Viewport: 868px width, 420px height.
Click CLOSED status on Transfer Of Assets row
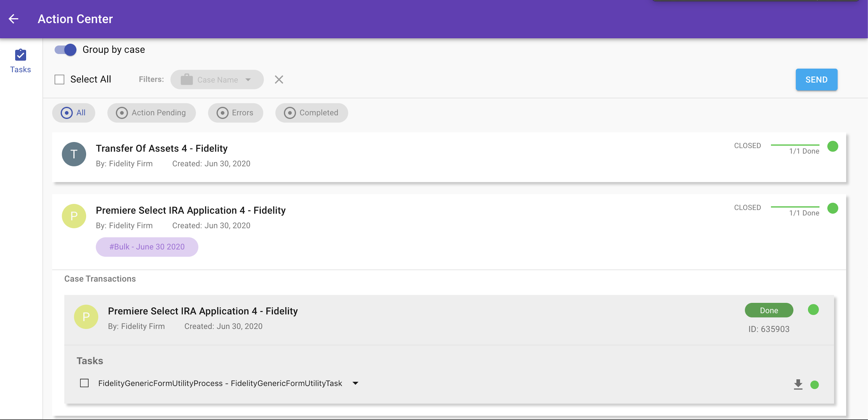pos(747,146)
